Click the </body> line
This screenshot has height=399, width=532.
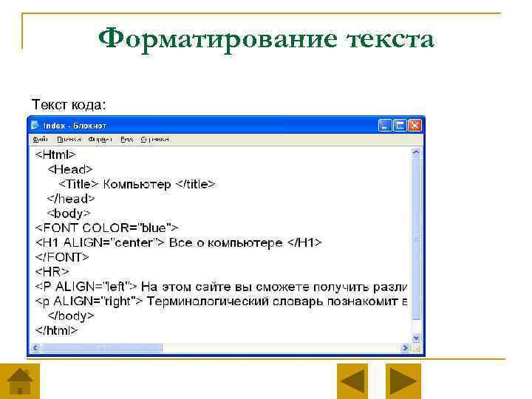tap(71, 316)
